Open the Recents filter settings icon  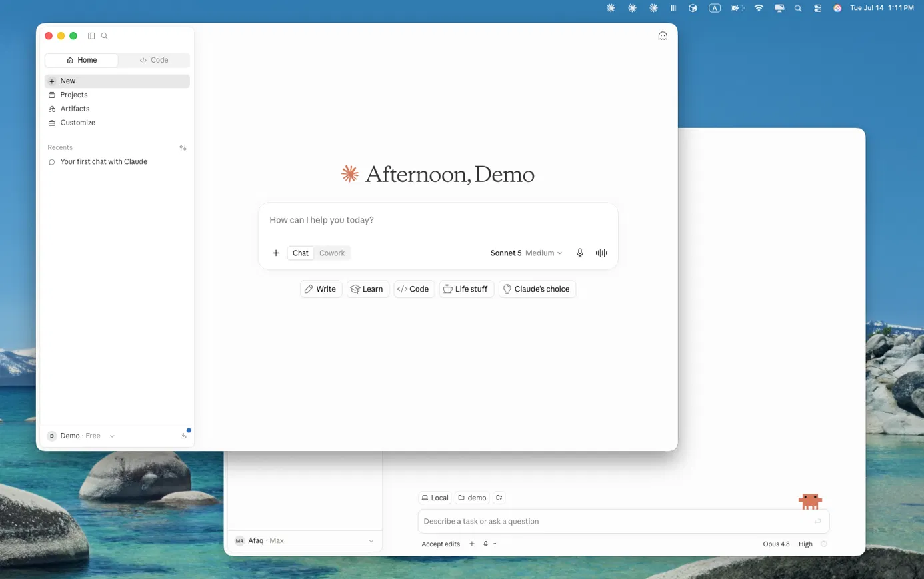point(183,147)
